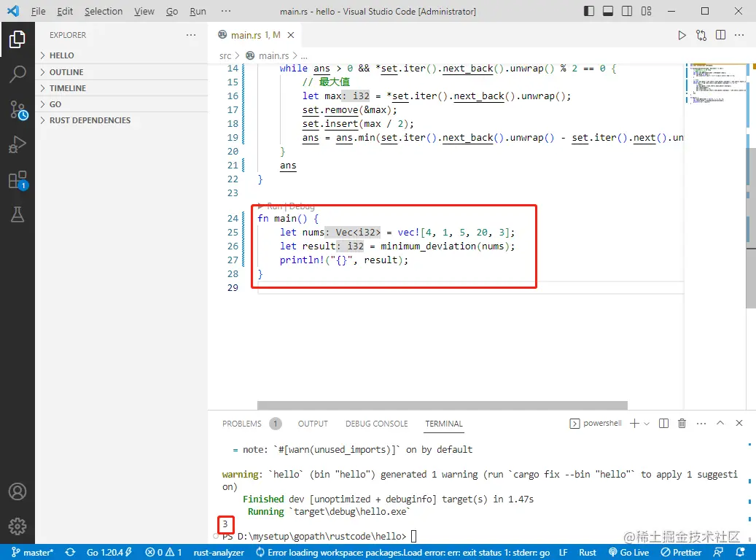Open the Explorer view in activity bar
Viewport: 756px width, 560px height.
pos(17,39)
